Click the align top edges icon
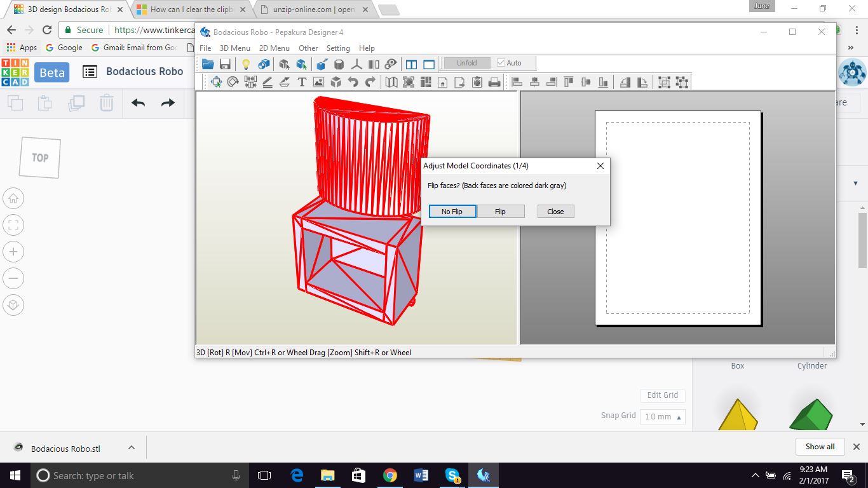Screen dimensions: 868x488 [568, 82]
